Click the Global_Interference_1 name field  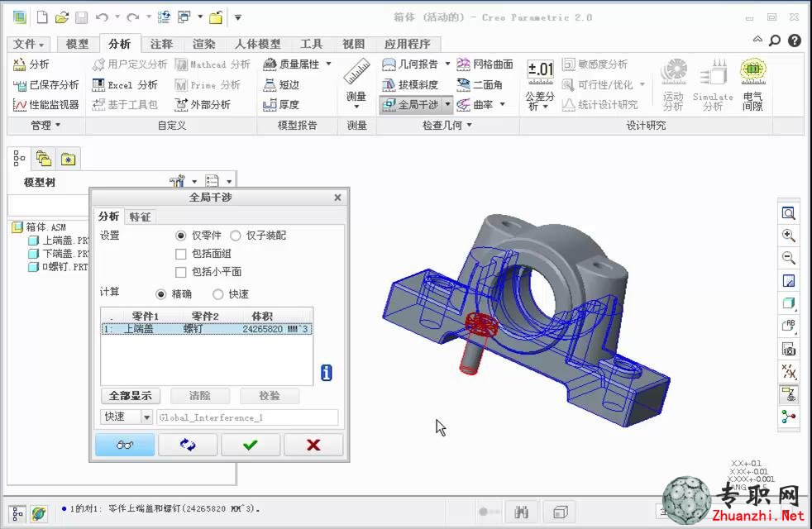tap(247, 417)
